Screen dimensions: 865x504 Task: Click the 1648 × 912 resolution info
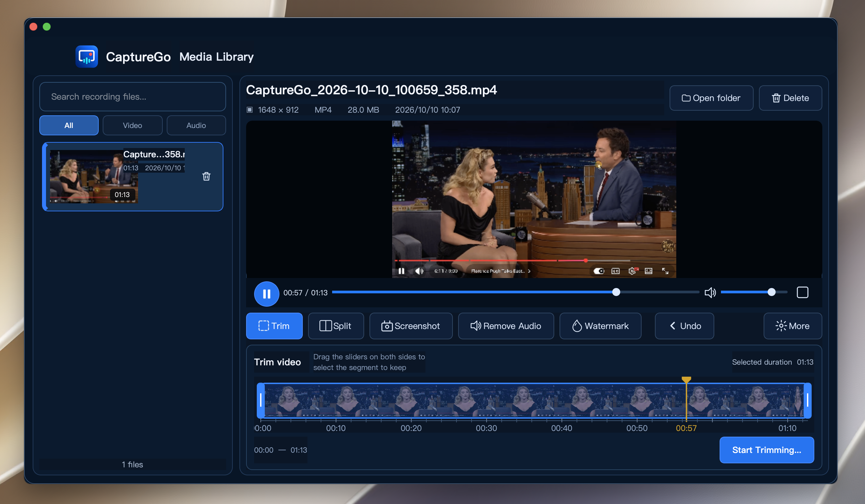coord(278,110)
